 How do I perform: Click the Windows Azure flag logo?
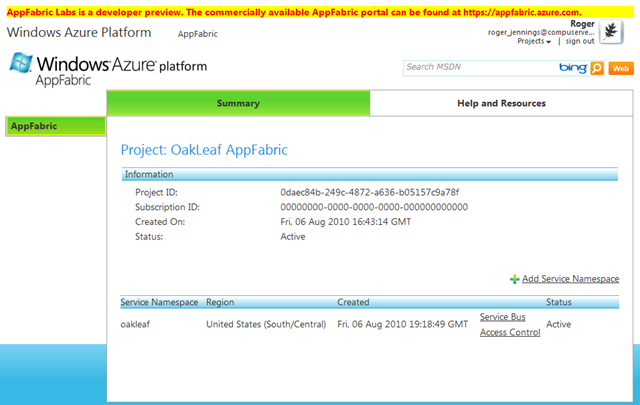point(22,65)
